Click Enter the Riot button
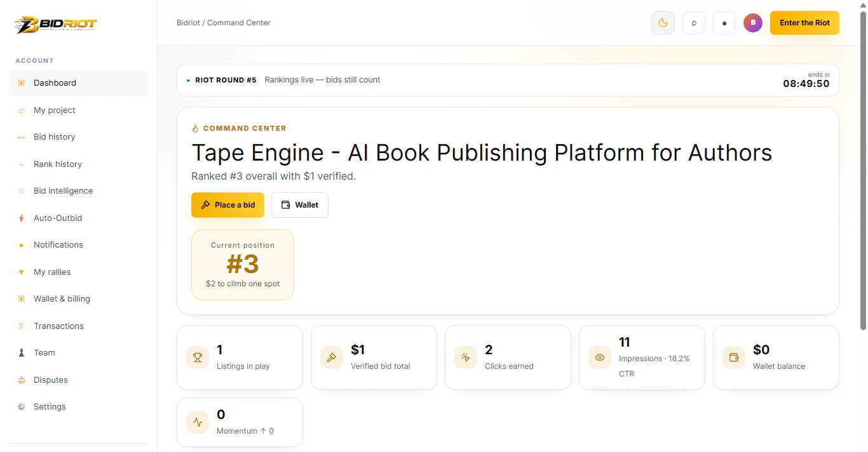The height and width of the screenshot is (452, 868). click(804, 23)
